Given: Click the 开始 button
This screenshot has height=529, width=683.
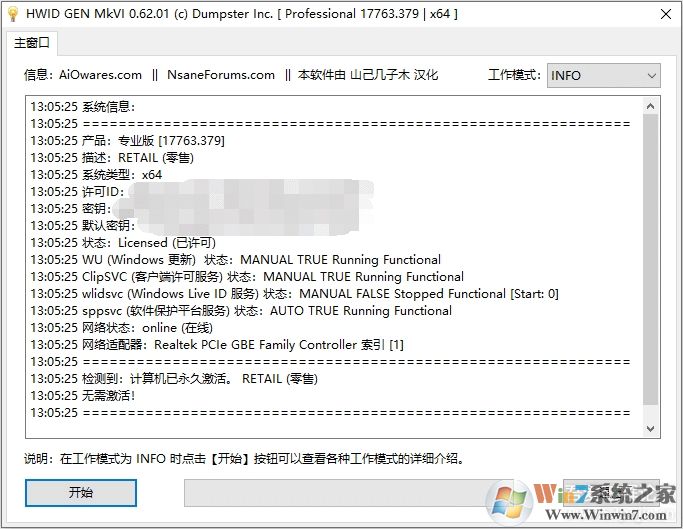Looking at the screenshot, I should point(81,493).
